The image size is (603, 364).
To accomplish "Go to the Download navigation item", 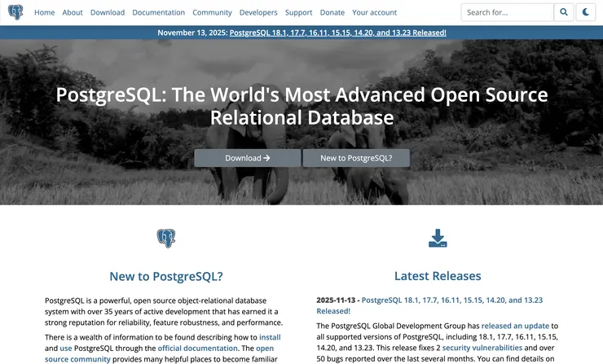I will click(x=108, y=12).
